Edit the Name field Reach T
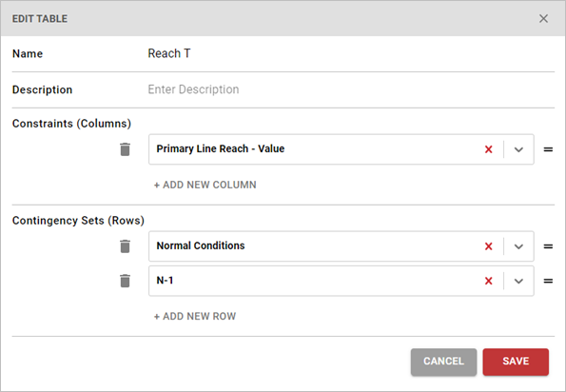 [351, 53]
